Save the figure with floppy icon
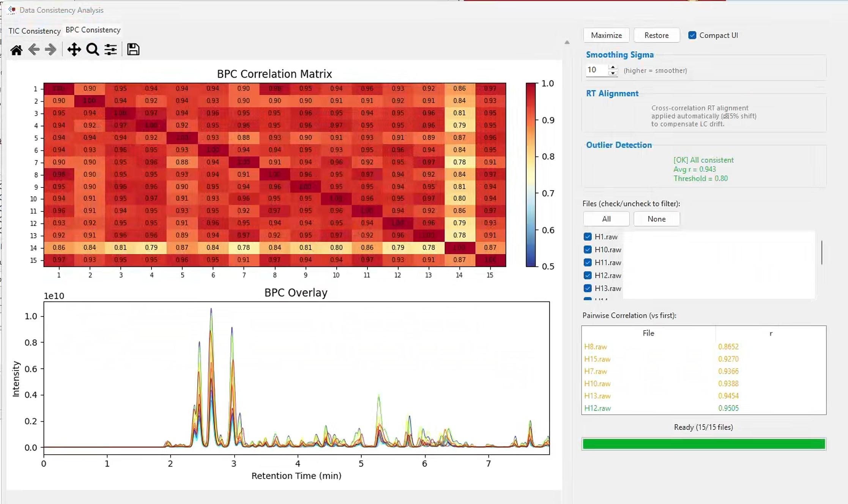 pyautogui.click(x=133, y=49)
